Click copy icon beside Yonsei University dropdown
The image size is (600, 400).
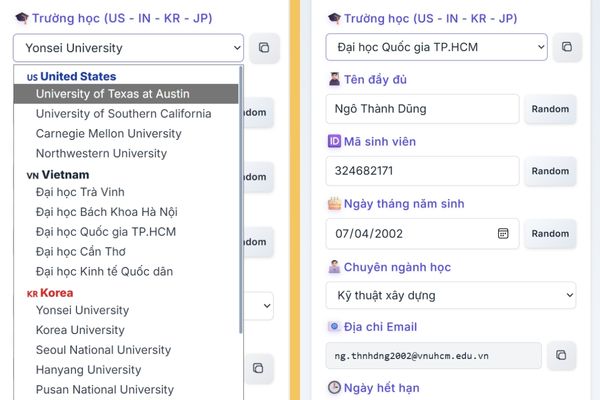point(263,47)
